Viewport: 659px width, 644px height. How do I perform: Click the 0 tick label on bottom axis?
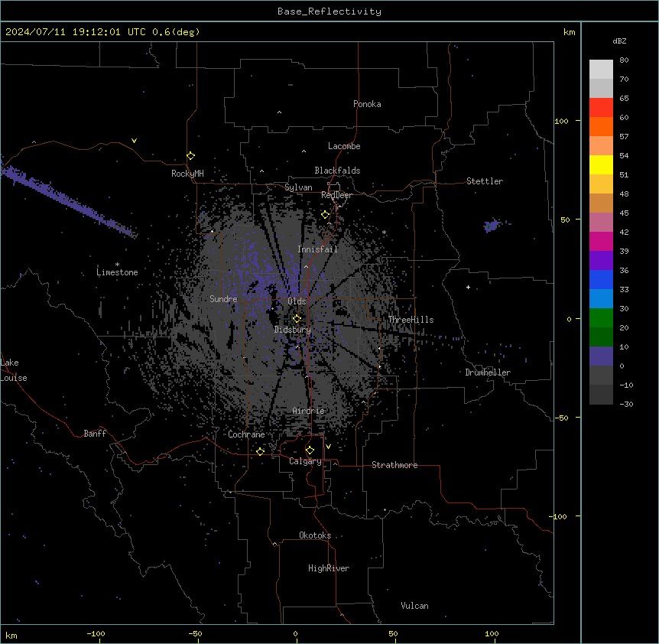[x=295, y=633]
